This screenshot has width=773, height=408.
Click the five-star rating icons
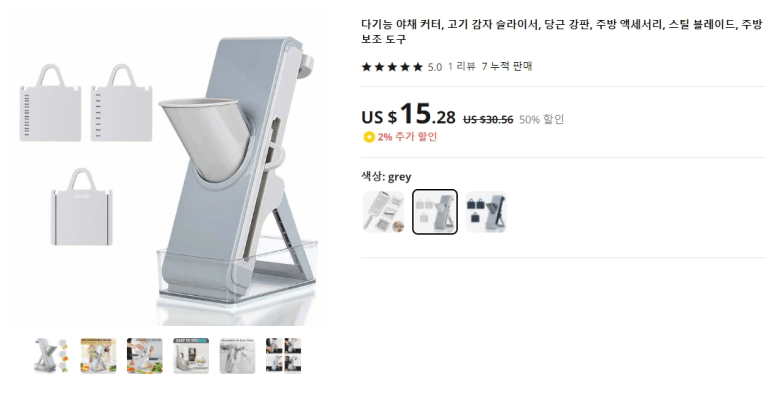[392, 67]
